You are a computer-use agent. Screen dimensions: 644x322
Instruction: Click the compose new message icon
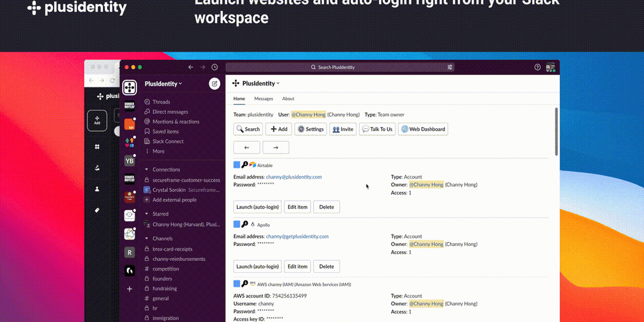point(214,84)
